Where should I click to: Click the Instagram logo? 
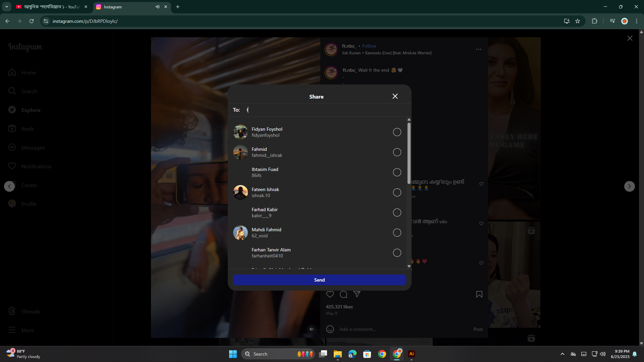[25, 47]
